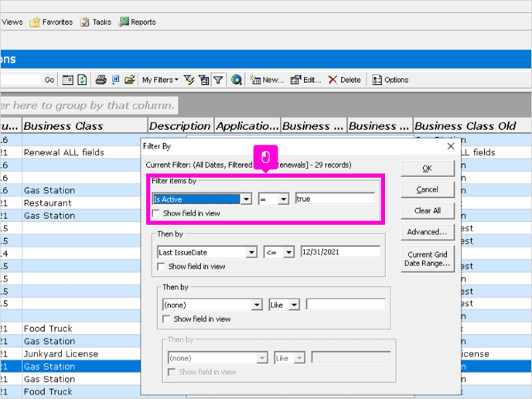The width and height of the screenshot is (532, 399).
Task: Click the quick filter lightning icon
Action: 189,80
